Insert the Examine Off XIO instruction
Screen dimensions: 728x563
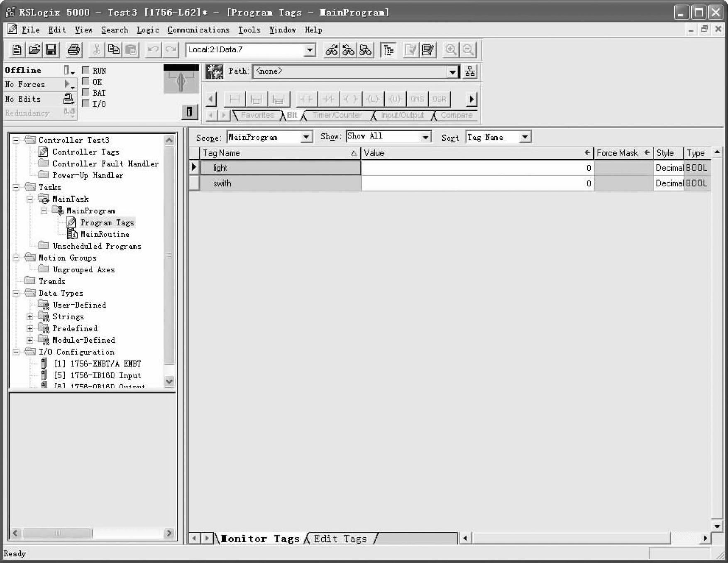pos(329,99)
